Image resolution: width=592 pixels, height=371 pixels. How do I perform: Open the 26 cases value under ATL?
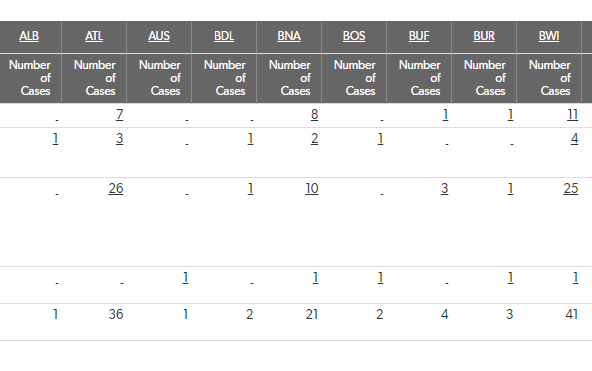click(116, 188)
